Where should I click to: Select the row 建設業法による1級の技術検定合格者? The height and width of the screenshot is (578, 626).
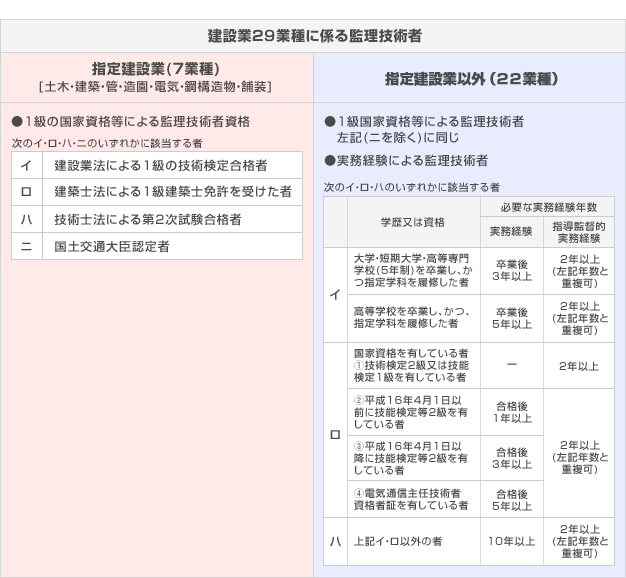[157, 165]
